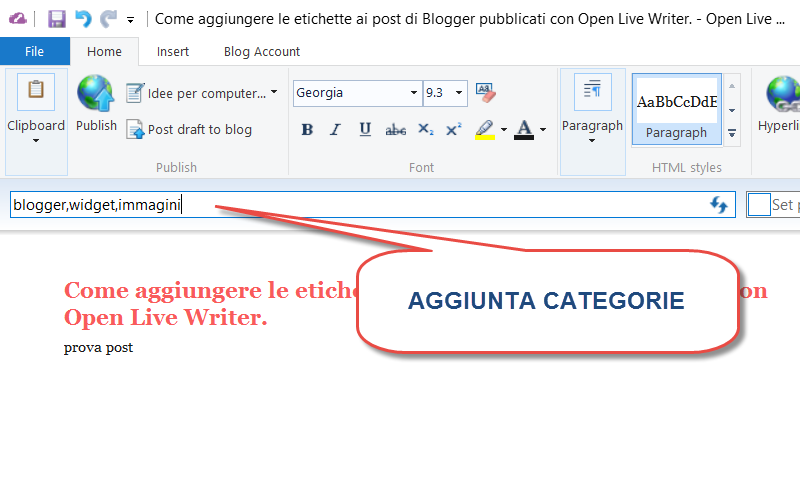Toggle Strikethrough formatting
The width and height of the screenshot is (800, 479).
click(x=395, y=130)
